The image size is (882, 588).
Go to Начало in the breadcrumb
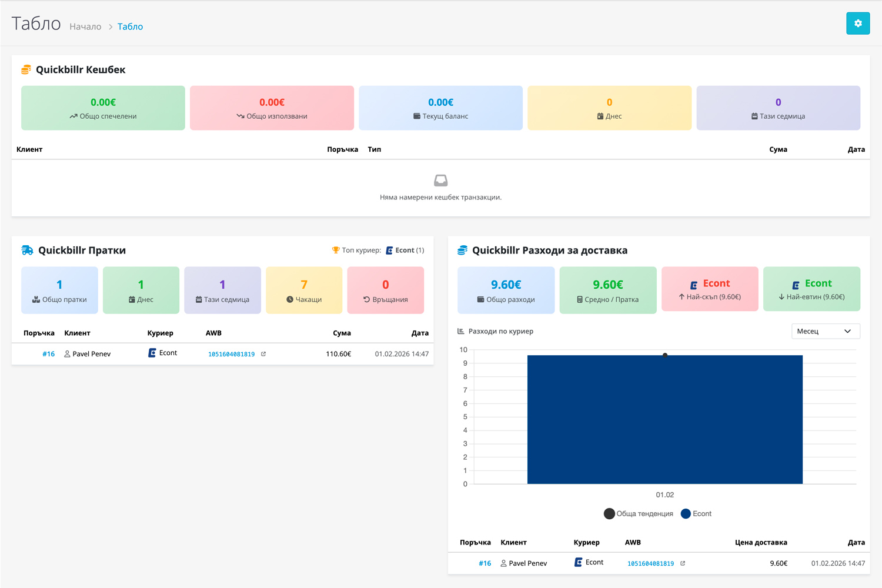pyautogui.click(x=85, y=26)
